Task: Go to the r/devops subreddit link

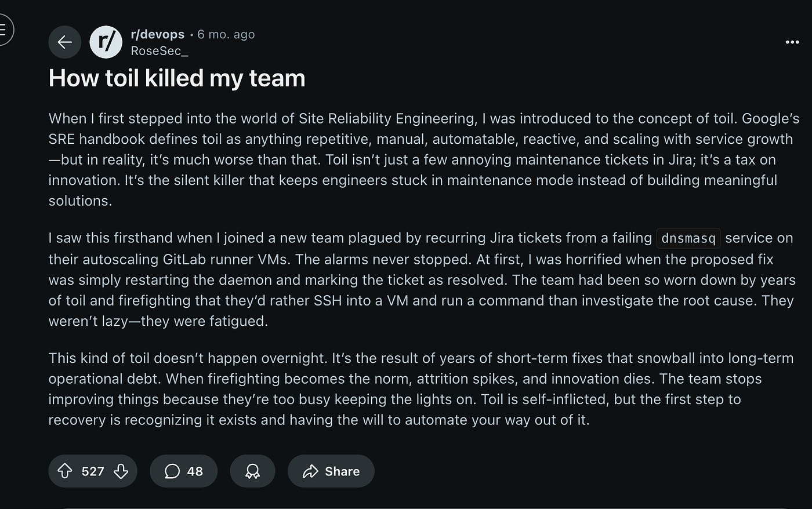Action: pyautogui.click(x=157, y=34)
